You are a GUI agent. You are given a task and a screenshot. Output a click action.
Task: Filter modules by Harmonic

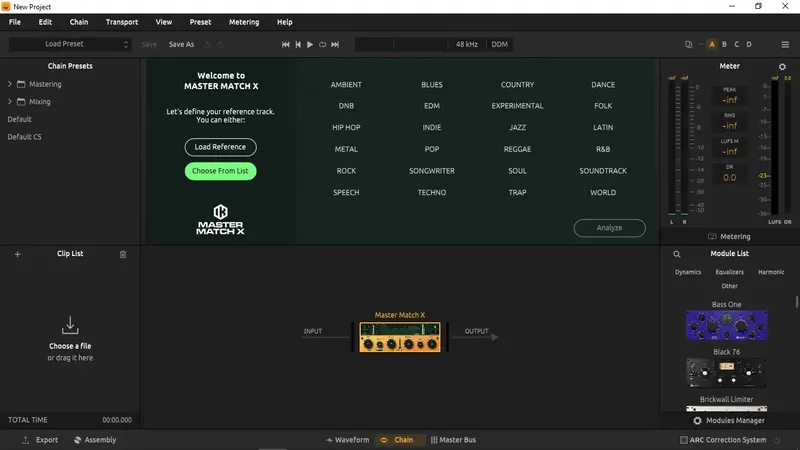pyautogui.click(x=771, y=272)
